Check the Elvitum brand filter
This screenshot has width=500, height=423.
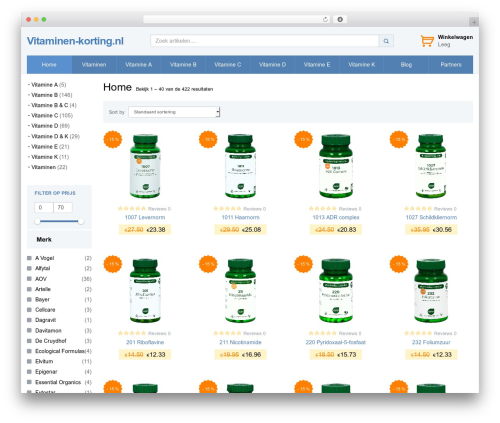(x=29, y=361)
